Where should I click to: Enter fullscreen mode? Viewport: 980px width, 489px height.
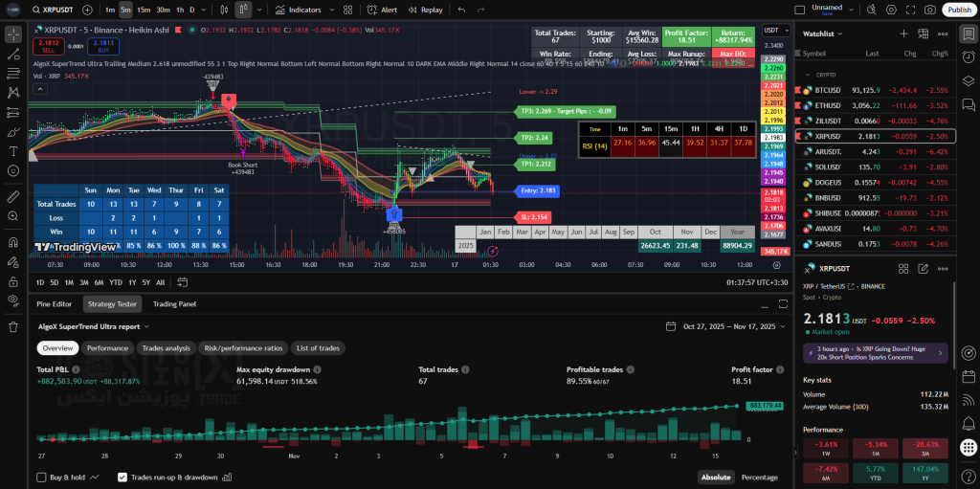(911, 10)
